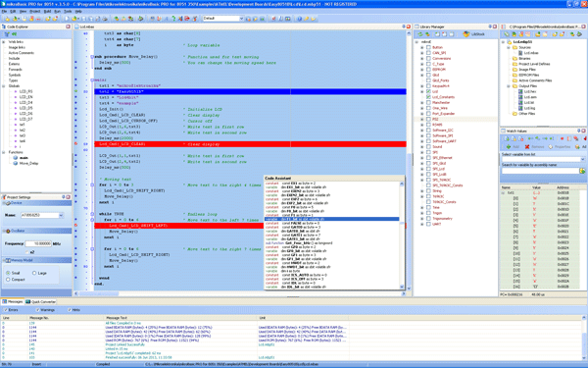Select the Large memory model radio button
588x368 pixels.
(34, 273)
